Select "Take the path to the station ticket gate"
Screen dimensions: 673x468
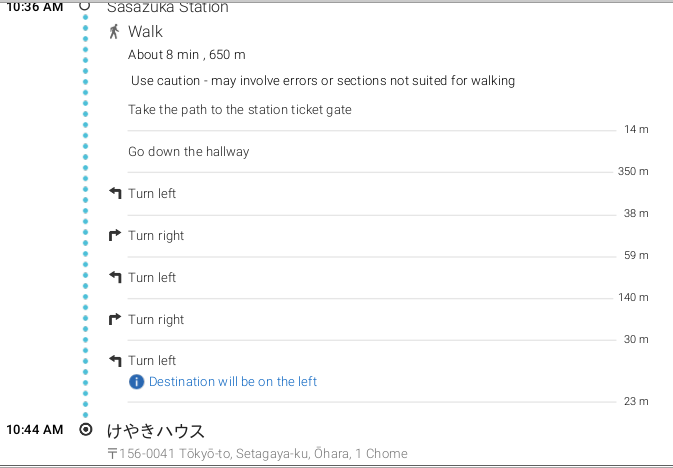(x=239, y=110)
